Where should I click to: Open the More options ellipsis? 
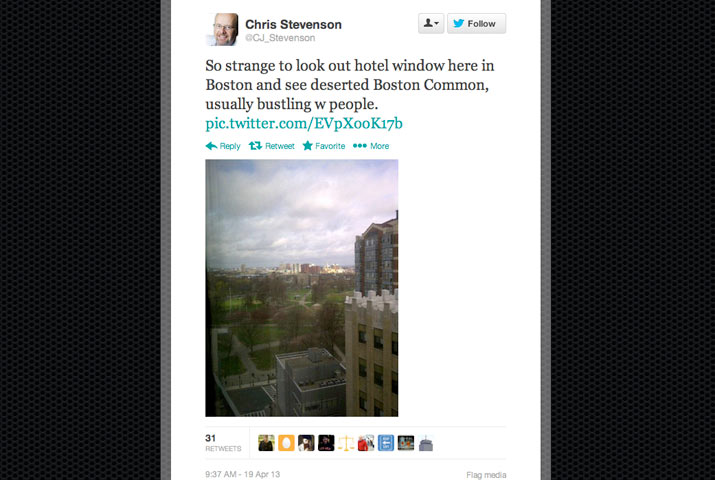click(360, 146)
